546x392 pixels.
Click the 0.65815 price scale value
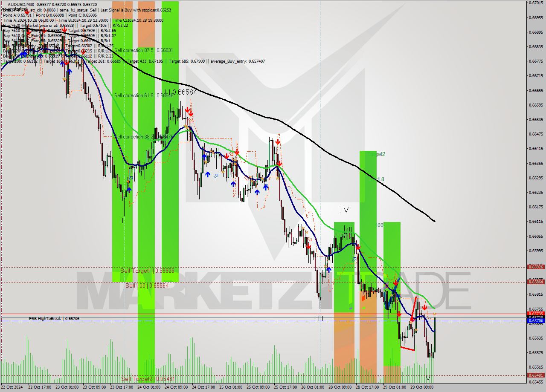536,294
